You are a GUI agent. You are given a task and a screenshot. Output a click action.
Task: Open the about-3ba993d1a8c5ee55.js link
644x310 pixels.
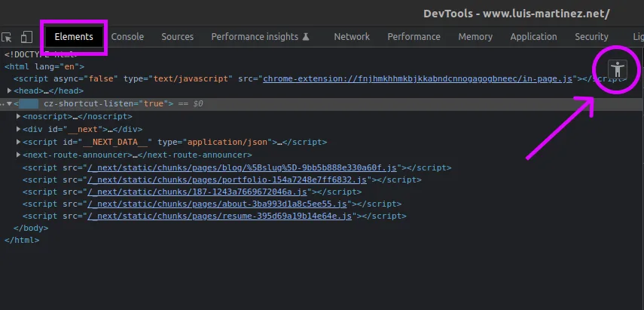[x=217, y=204]
